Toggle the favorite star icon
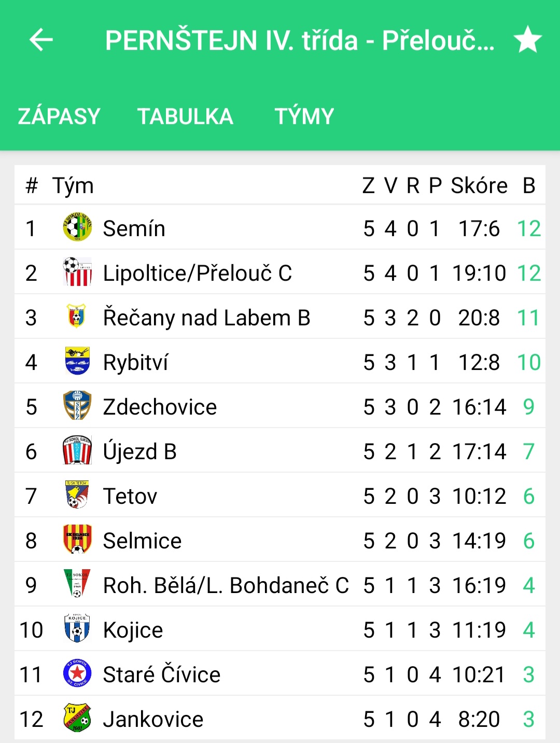The width and height of the screenshot is (560, 743). point(528,39)
